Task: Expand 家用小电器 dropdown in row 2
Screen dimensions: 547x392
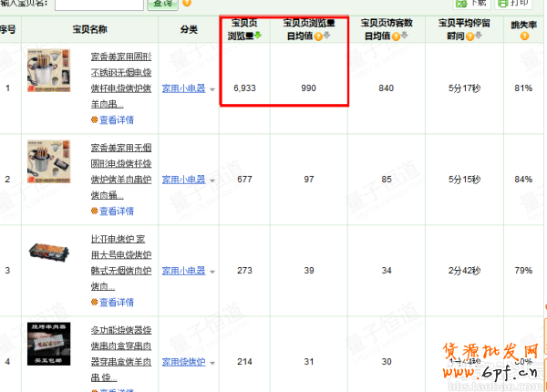Action: pos(212,181)
